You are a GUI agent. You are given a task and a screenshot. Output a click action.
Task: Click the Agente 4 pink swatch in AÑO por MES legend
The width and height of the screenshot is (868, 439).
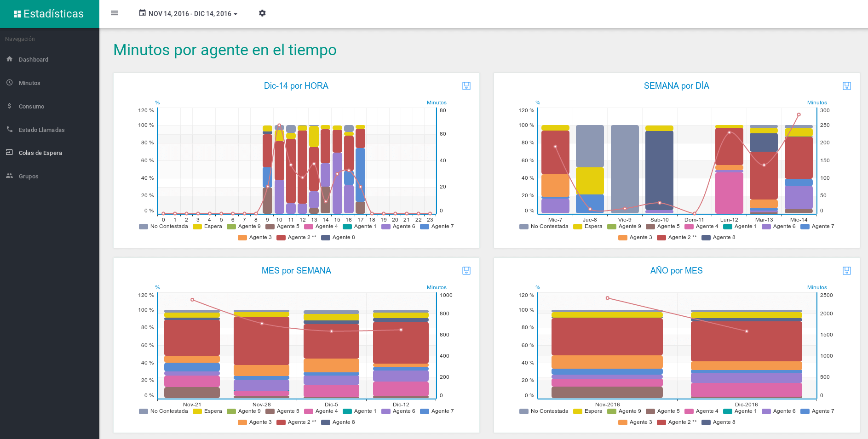click(689, 411)
